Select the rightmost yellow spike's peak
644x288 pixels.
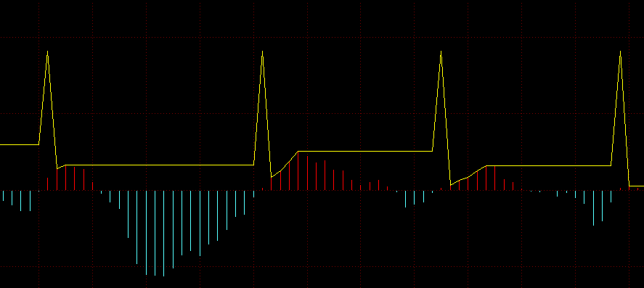point(620,52)
